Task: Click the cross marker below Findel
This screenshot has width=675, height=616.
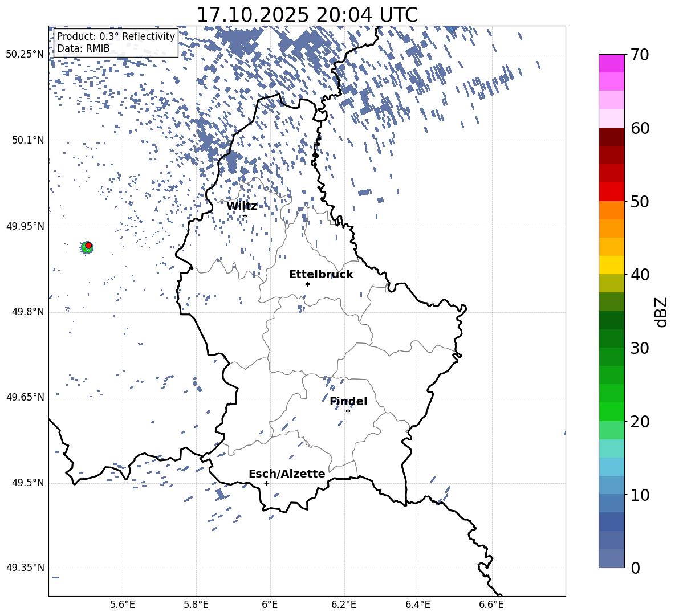Action: point(348,411)
